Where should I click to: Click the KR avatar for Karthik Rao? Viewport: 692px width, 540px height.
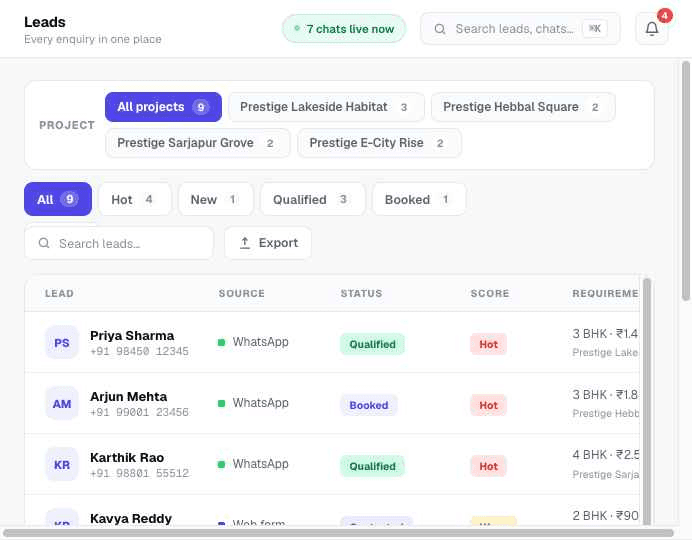click(x=62, y=464)
